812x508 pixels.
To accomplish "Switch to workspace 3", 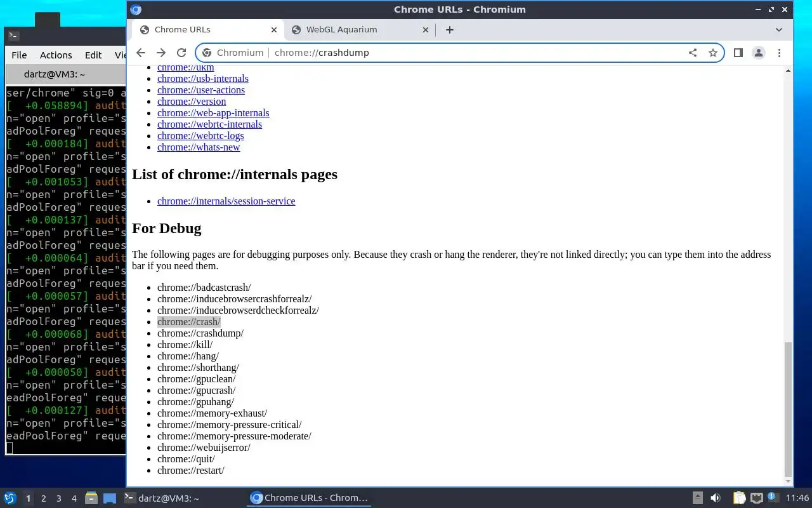I will 58,498.
